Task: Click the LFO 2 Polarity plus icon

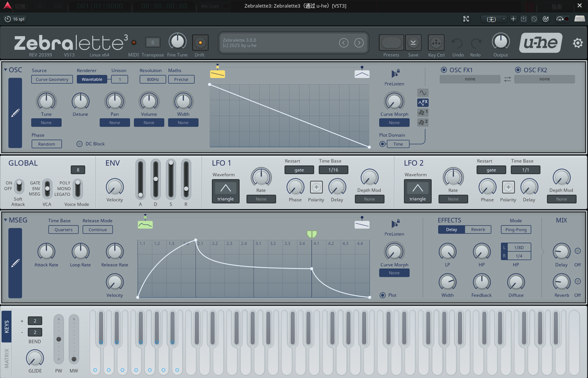Action: (508, 187)
